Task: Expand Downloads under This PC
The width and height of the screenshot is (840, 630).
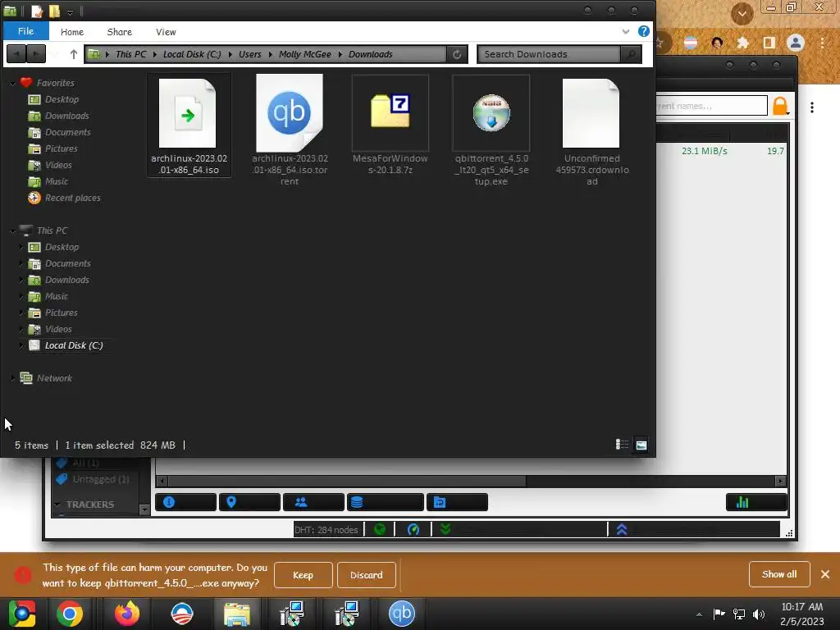Action: (x=21, y=280)
